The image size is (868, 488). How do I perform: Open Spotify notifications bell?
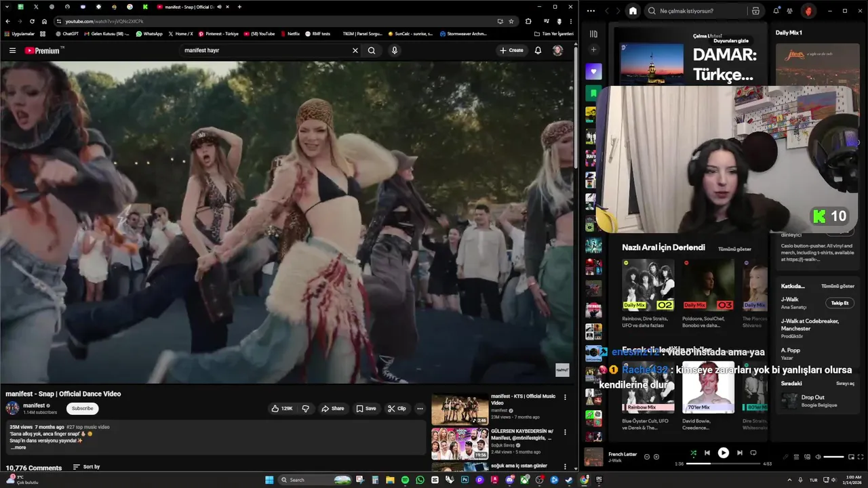pos(776,11)
